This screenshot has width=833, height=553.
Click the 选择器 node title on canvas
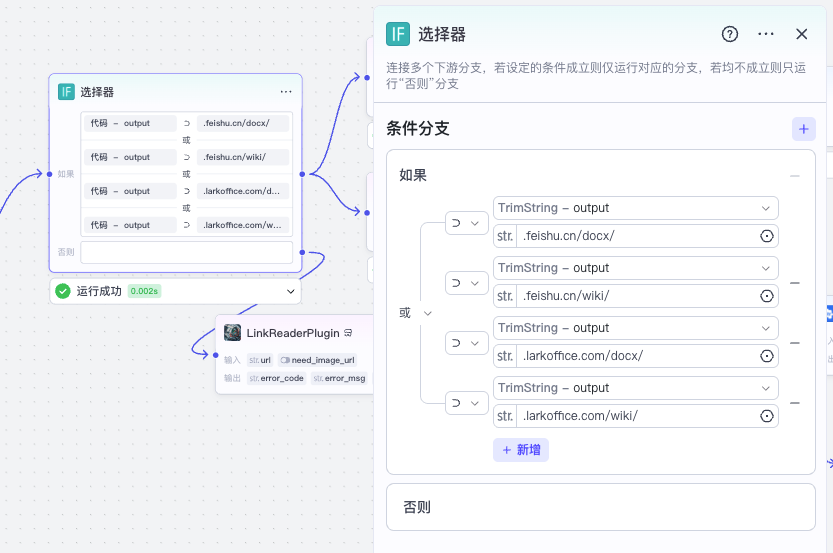97,92
